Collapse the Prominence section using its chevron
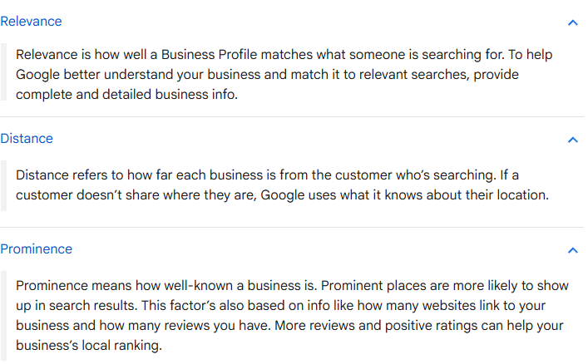The height and width of the screenshot is (364, 588). click(x=572, y=250)
